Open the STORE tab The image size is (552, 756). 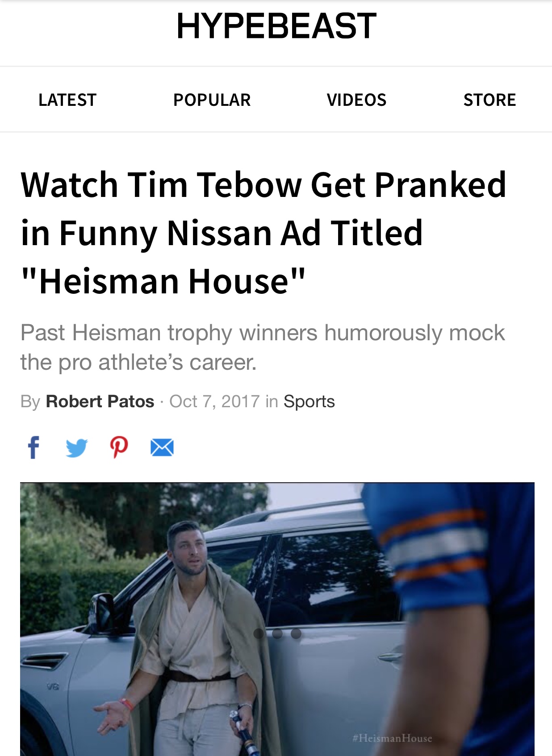tap(489, 100)
